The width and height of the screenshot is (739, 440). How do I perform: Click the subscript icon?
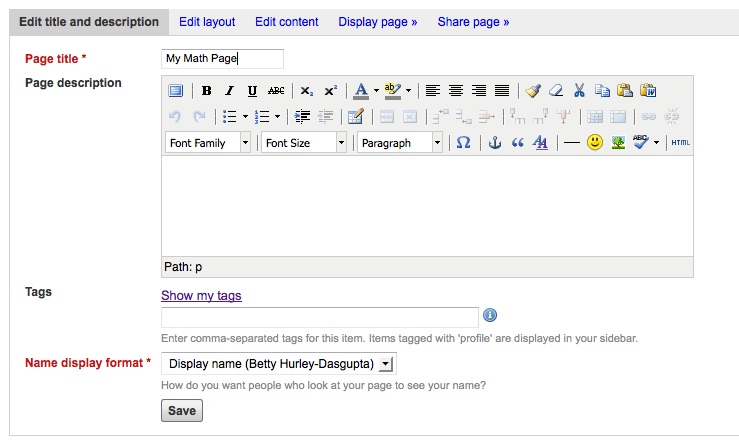click(307, 91)
